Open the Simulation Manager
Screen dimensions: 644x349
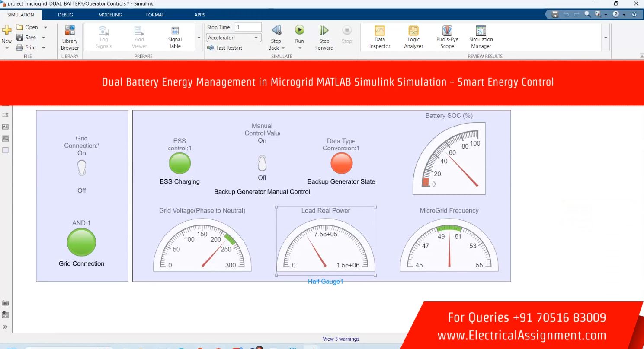[481, 37]
